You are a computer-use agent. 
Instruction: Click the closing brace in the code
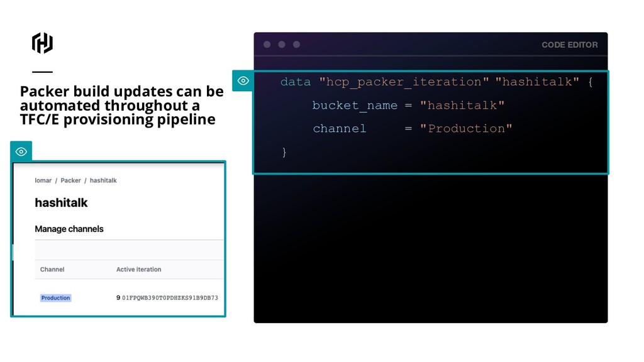click(x=284, y=152)
